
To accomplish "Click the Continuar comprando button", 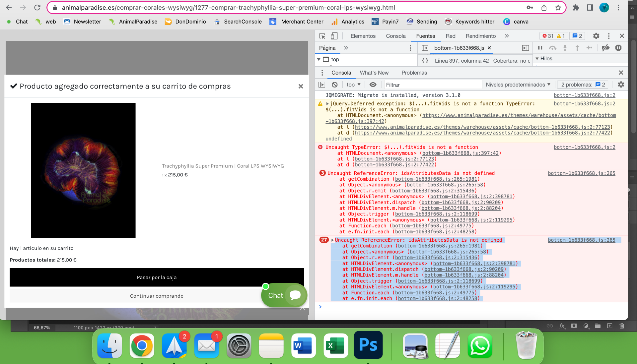I will coord(157,296).
